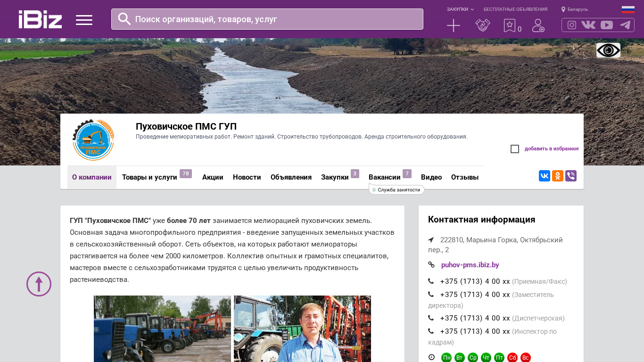
Task: Click the Служба занятости badge
Action: click(397, 189)
